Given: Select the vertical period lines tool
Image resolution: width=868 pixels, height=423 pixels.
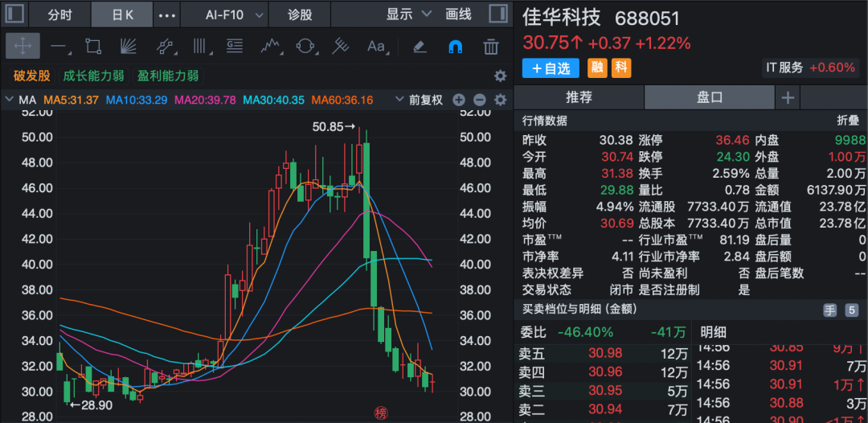Looking at the screenshot, I should click(200, 47).
